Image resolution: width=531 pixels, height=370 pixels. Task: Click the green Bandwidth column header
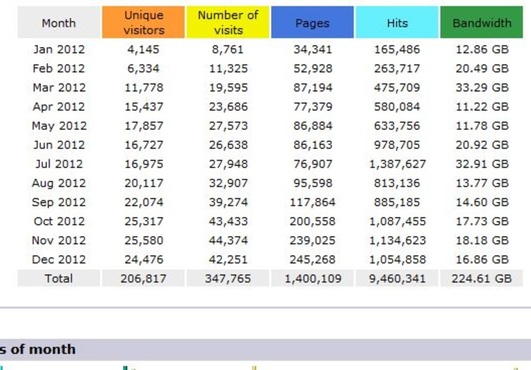click(x=482, y=22)
